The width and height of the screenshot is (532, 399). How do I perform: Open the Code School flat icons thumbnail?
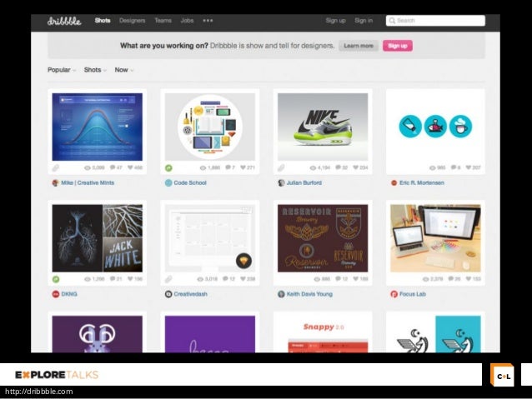click(210, 127)
